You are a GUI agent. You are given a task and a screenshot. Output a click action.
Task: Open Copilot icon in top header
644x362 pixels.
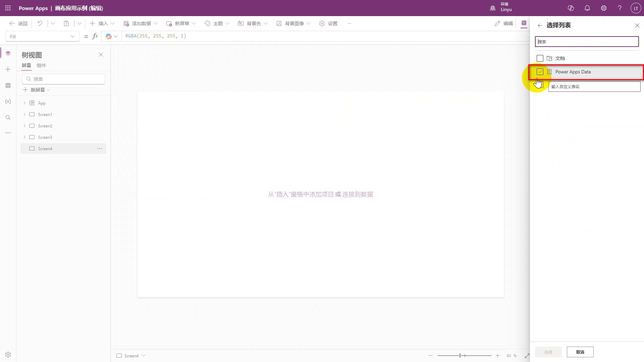[x=571, y=8]
